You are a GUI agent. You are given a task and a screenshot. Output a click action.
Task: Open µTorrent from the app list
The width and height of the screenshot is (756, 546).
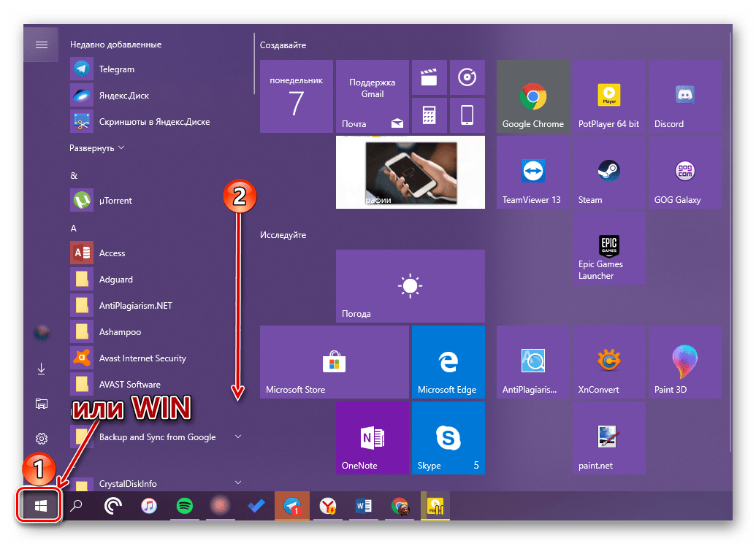coord(115,201)
